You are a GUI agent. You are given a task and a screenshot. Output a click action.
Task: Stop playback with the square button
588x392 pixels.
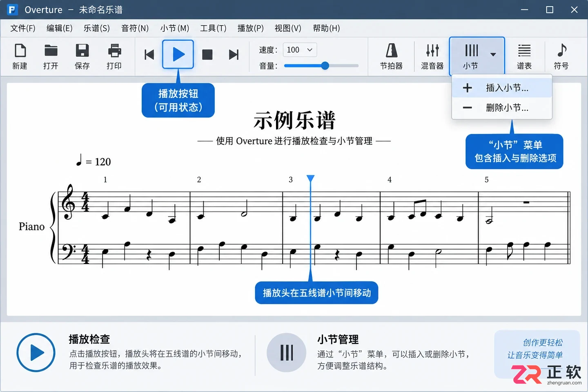[x=207, y=55]
